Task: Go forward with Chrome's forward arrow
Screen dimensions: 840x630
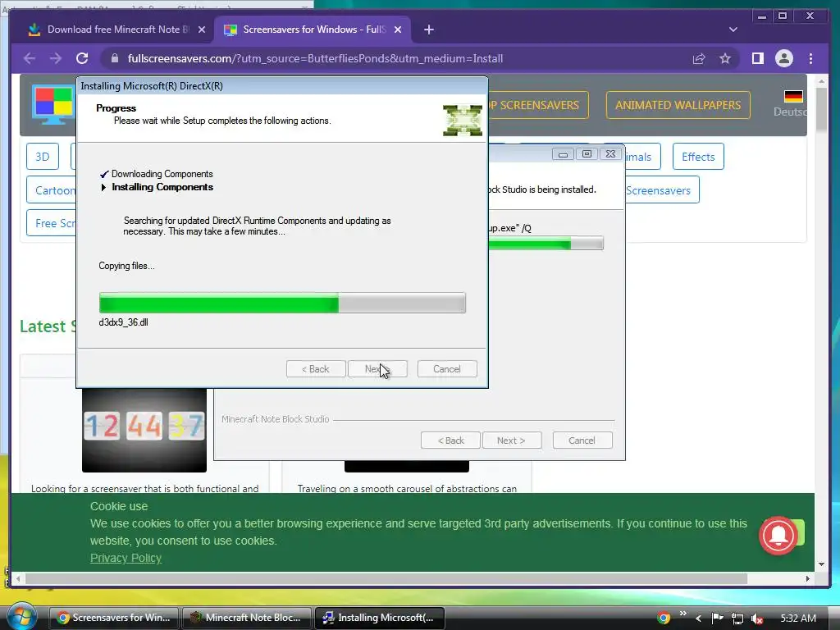Action: click(x=56, y=58)
